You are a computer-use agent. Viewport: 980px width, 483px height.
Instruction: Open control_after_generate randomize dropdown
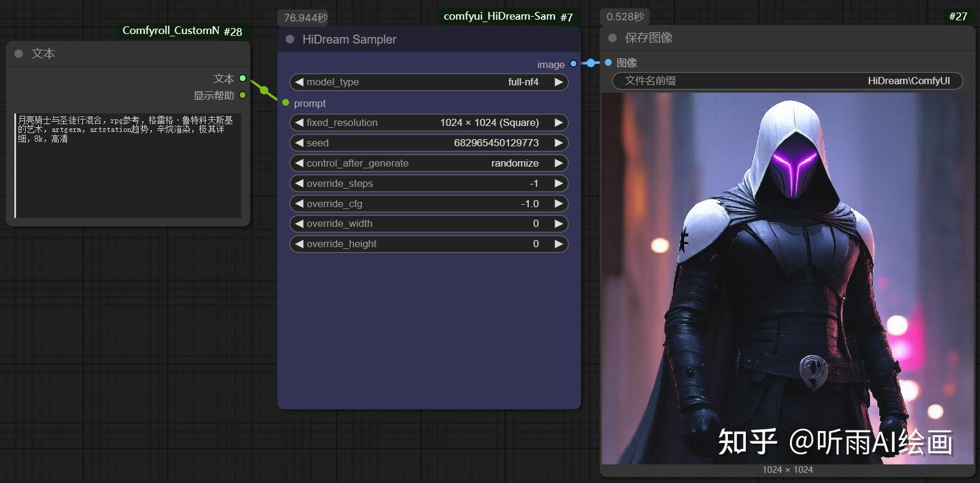[x=514, y=163]
